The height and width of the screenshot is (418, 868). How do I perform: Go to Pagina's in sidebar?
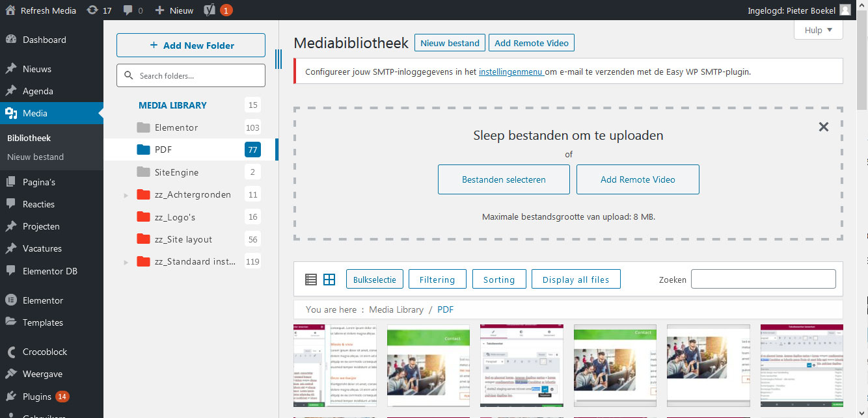39,182
